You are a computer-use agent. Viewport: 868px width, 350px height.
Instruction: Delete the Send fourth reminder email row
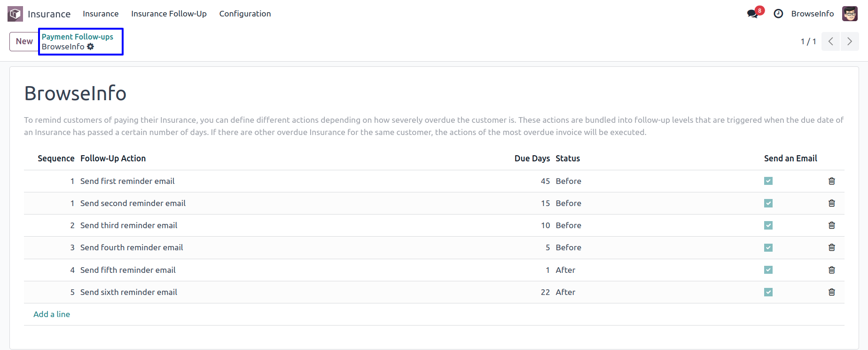832,247
